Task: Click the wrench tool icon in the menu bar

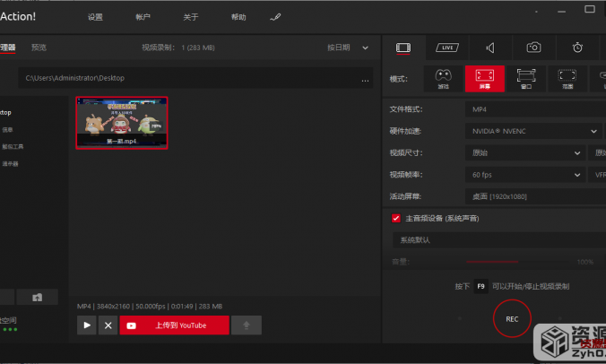Action: pos(275,17)
